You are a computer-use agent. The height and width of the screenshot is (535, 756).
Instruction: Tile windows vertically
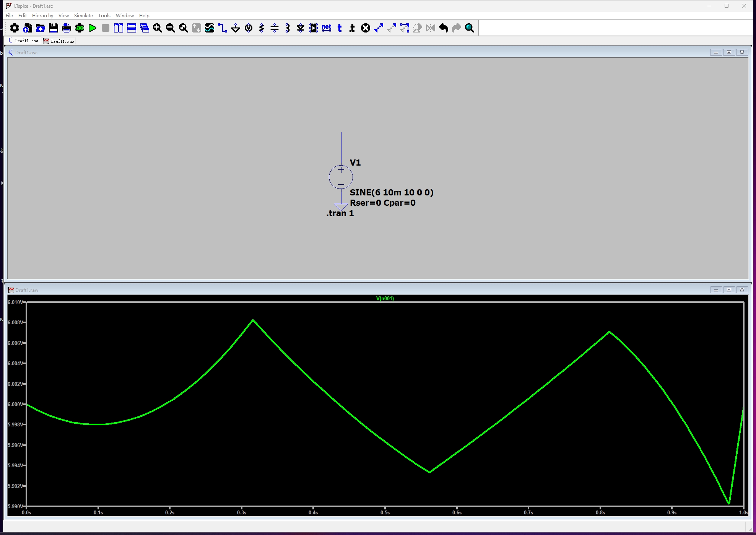[118, 28]
